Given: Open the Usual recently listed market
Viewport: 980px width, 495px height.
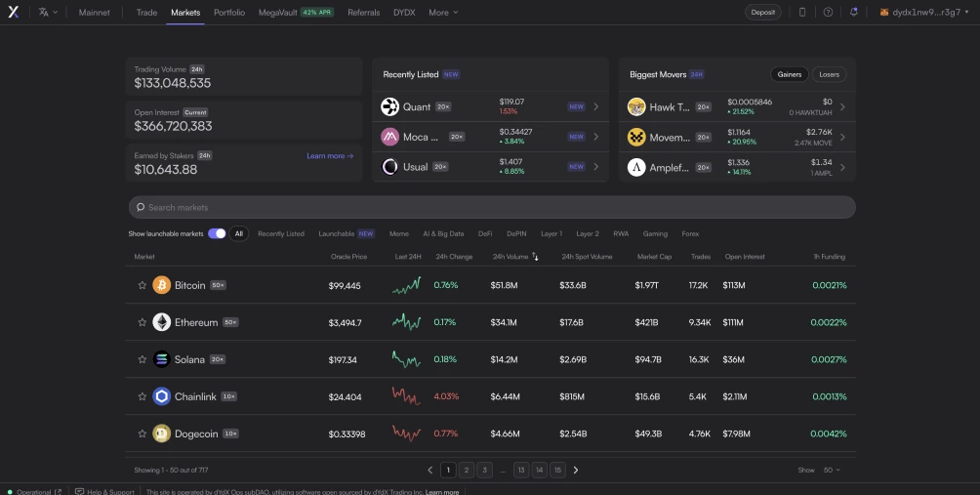Looking at the screenshot, I should [x=490, y=166].
